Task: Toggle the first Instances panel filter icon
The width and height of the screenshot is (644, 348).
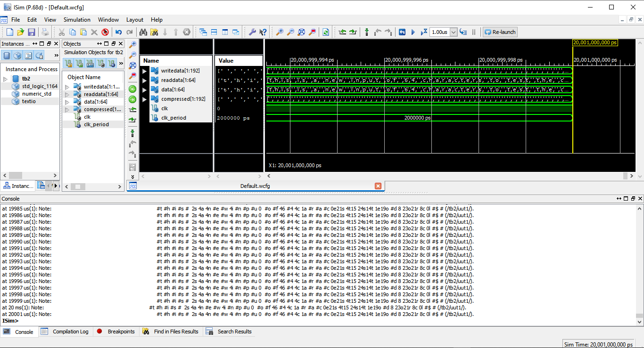Action: 7,55
